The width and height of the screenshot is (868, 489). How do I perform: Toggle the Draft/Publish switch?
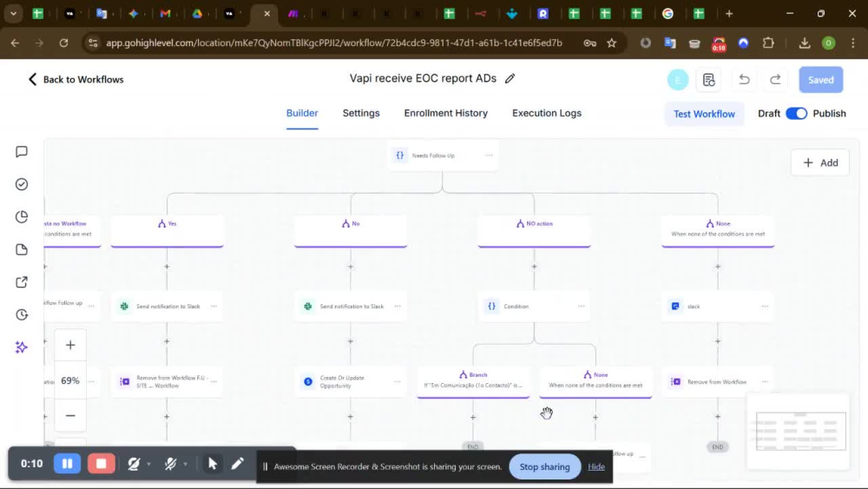pyautogui.click(x=796, y=114)
